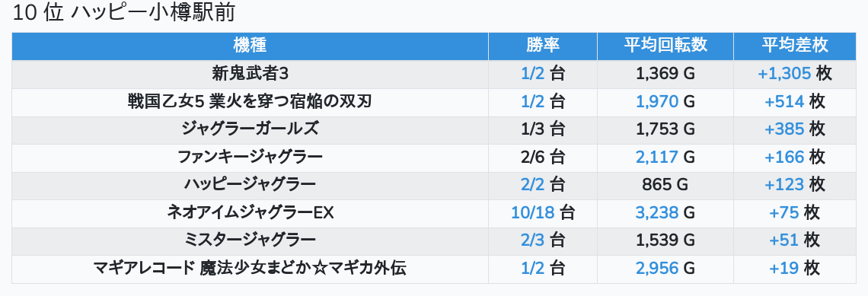Screen dimensions: 868x296
Task: Sort by the 平均回転数 column header
Action: (665, 46)
